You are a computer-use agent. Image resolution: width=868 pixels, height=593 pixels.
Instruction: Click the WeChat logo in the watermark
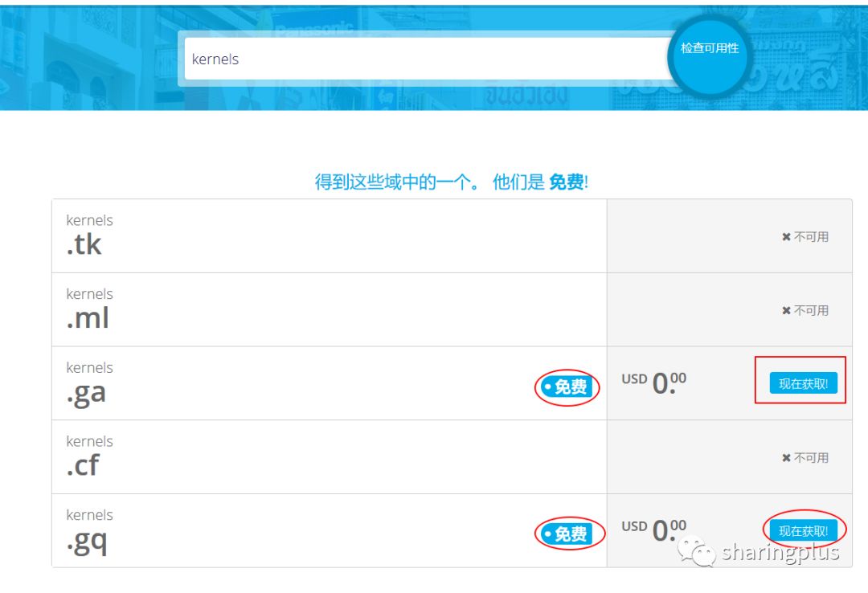[x=696, y=551]
